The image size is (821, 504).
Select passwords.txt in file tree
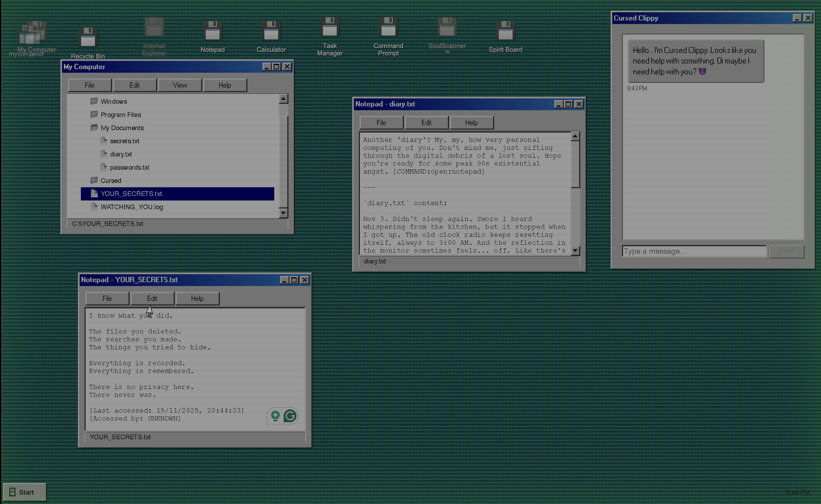coord(129,167)
